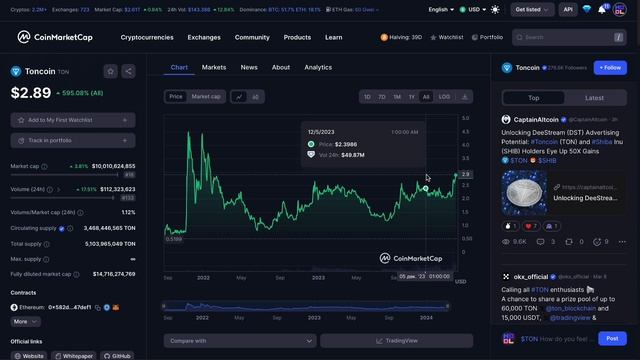Click the CoinMarketCap logo

tap(55, 37)
